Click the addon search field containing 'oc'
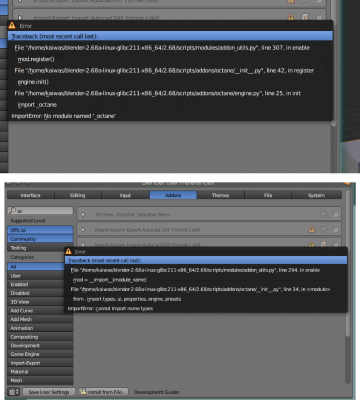The width and height of the screenshot is (360, 400). tap(40, 211)
